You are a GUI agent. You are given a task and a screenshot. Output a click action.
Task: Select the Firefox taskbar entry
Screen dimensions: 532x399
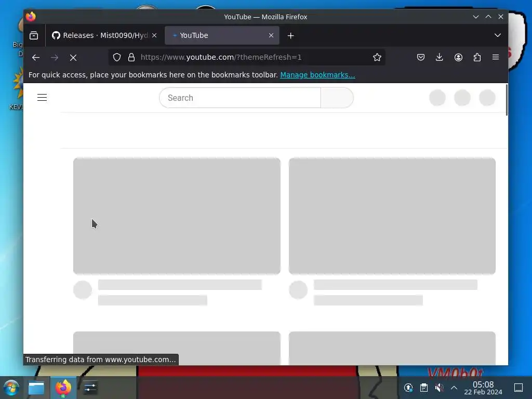pyautogui.click(x=63, y=388)
